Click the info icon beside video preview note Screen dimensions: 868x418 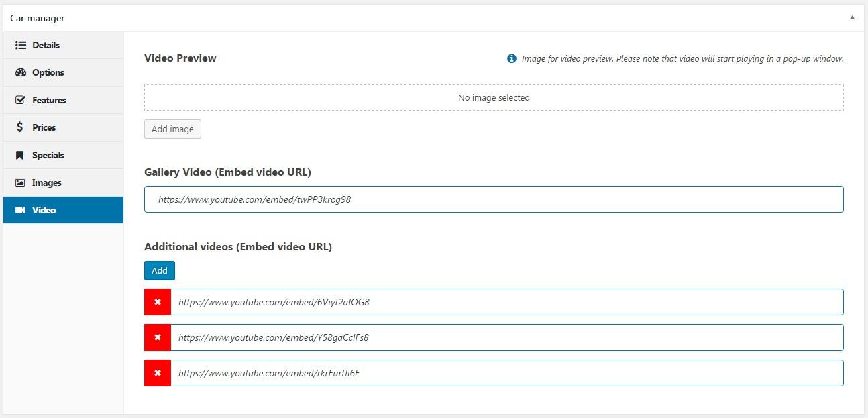[x=512, y=59]
